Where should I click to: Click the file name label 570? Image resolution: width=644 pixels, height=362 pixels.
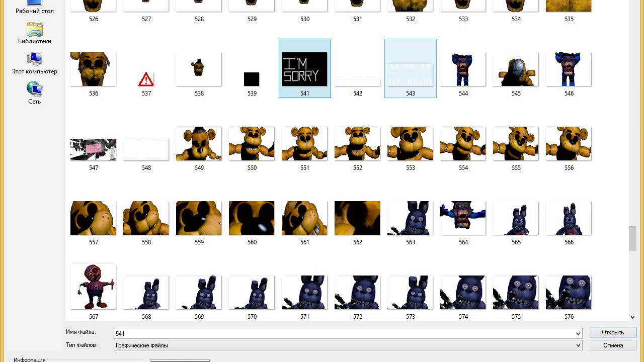252,317
